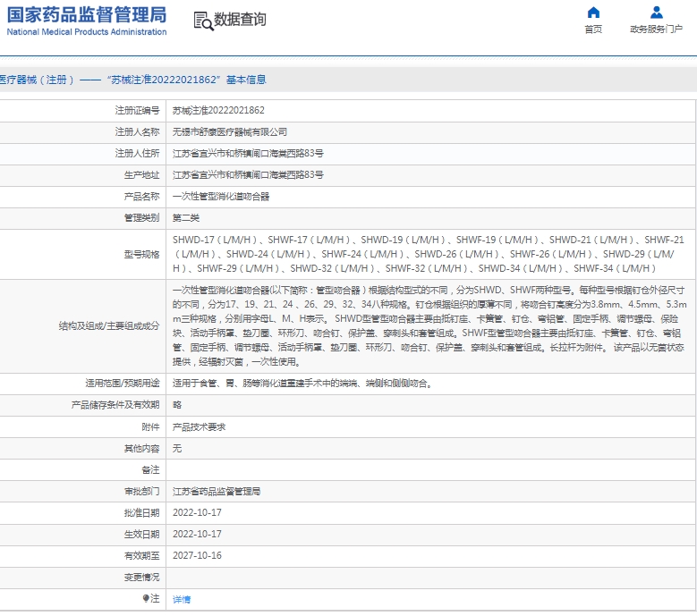Viewport: 697px width, 616px height.
Task: Click the 有效期至 row label
Action: pyautogui.click(x=141, y=556)
